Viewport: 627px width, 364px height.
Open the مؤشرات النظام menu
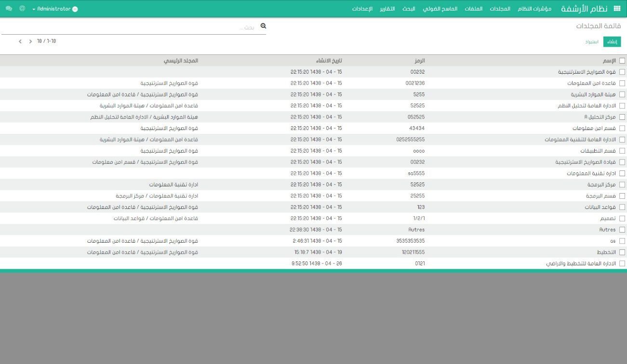point(534,9)
